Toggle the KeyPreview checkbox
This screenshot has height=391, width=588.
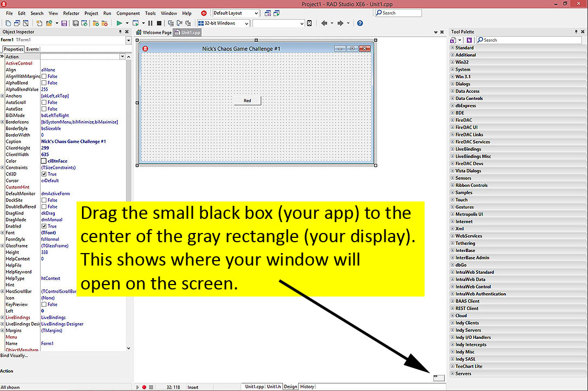(x=44, y=305)
